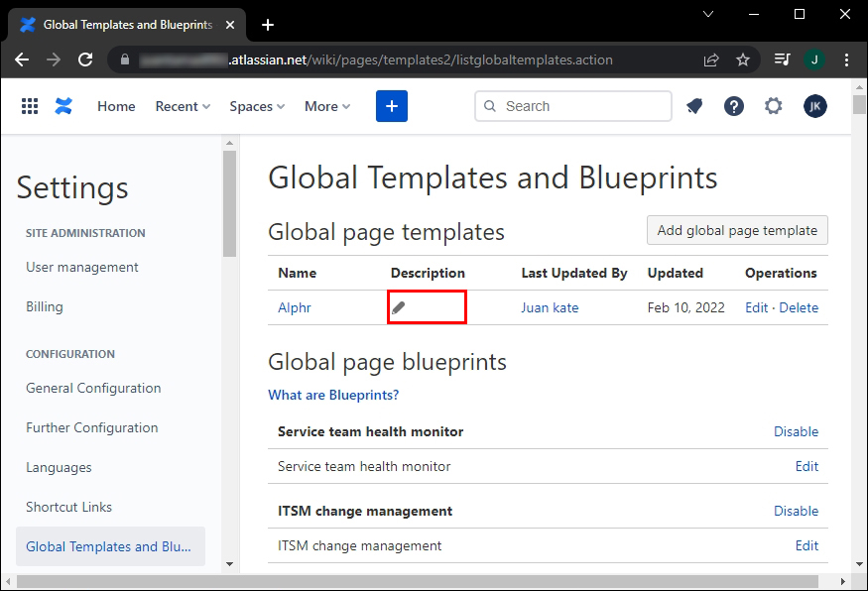Click the Confluence logo icon
The image size is (868, 591).
click(64, 106)
